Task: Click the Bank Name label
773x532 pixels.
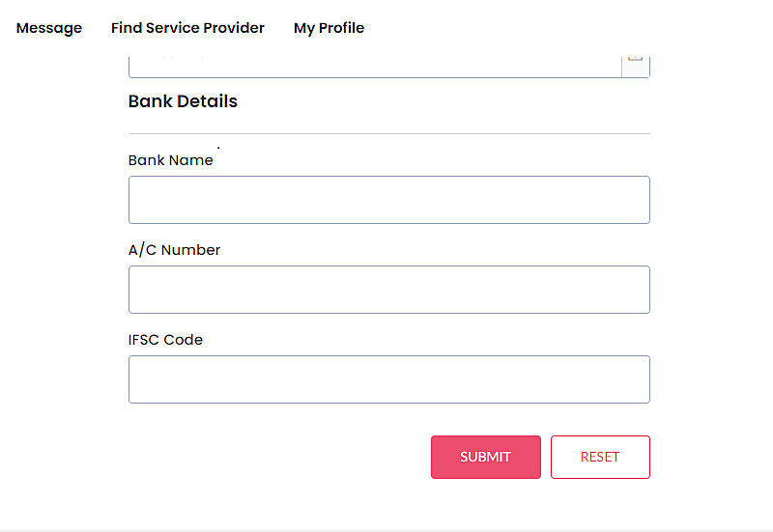Action: point(170,160)
